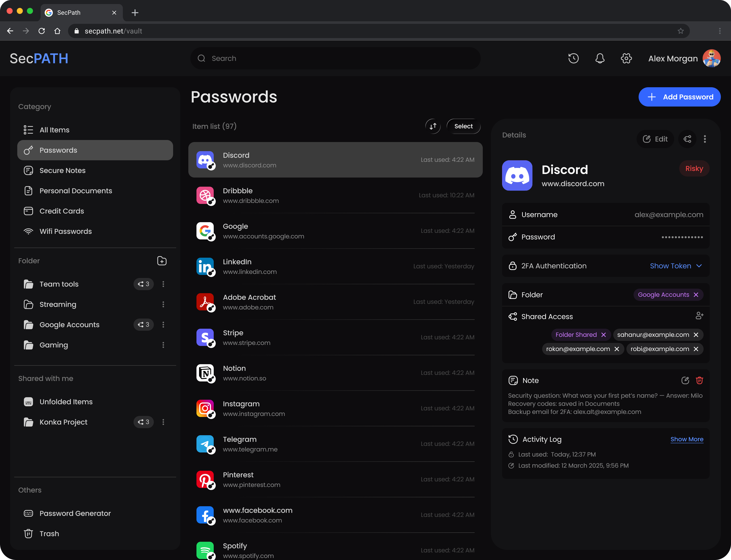Click Edit button in Details panel
This screenshot has height=560, width=731.
655,139
